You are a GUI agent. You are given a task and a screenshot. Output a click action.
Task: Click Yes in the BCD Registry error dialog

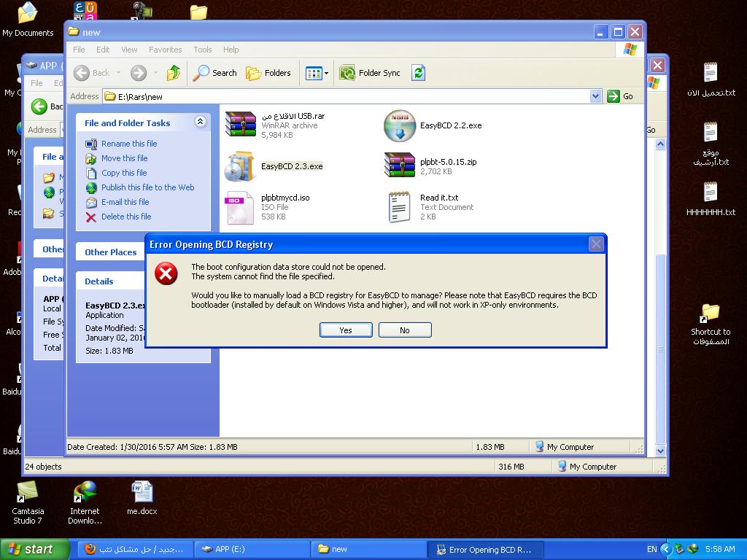[345, 330]
